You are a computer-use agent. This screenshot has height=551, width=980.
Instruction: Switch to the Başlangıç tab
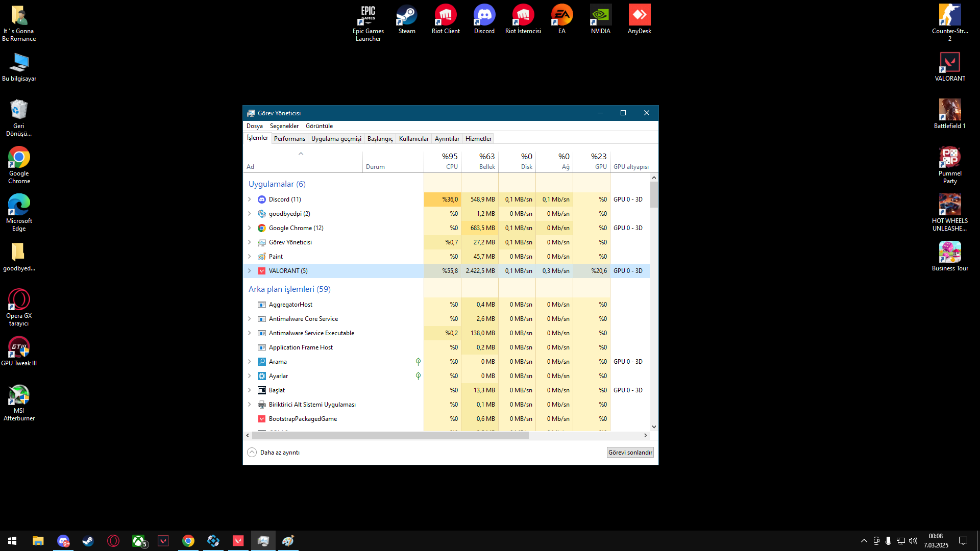[380, 139]
